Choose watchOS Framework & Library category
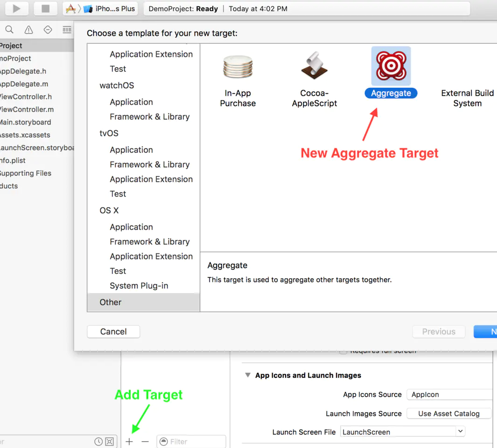 pyautogui.click(x=150, y=117)
